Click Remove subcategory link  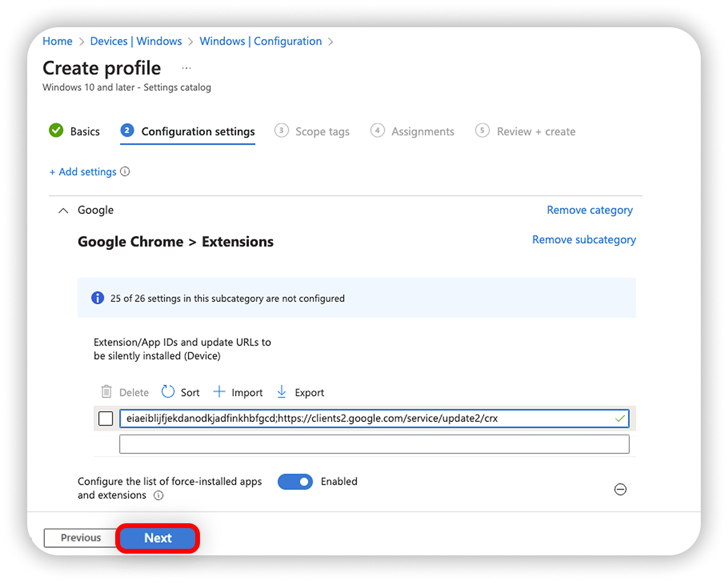584,239
